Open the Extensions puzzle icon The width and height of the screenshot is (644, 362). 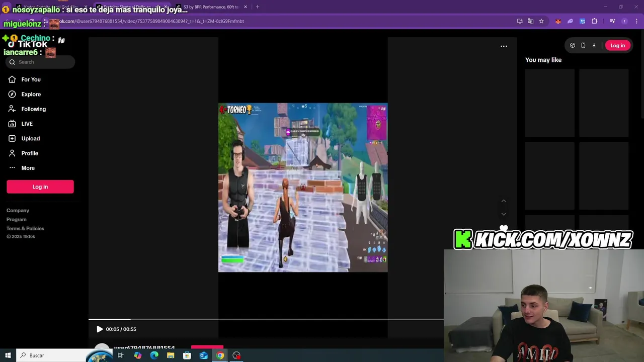595,21
